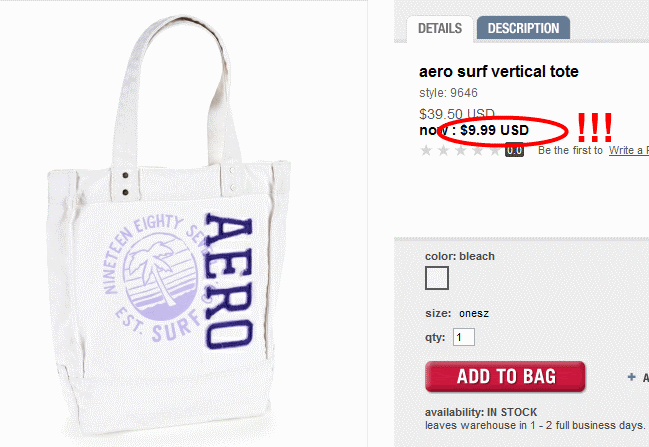Open the Description tab
Screen dimensions: 649x447
(523, 28)
